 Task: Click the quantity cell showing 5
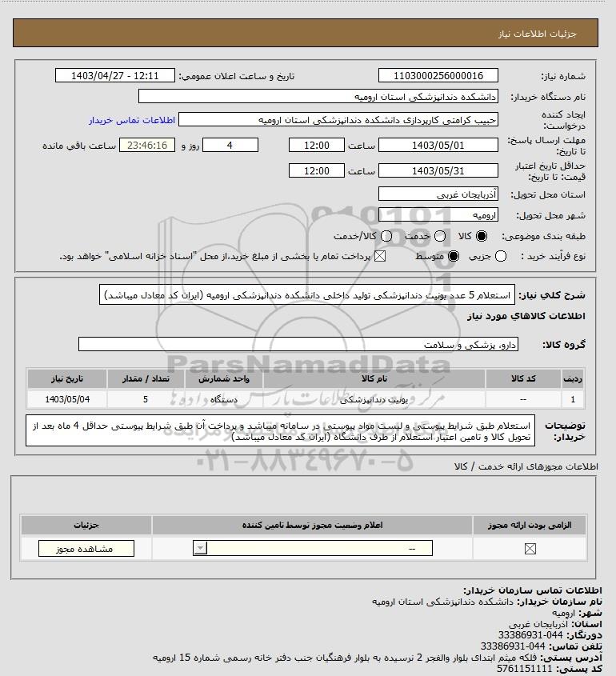[x=146, y=399]
